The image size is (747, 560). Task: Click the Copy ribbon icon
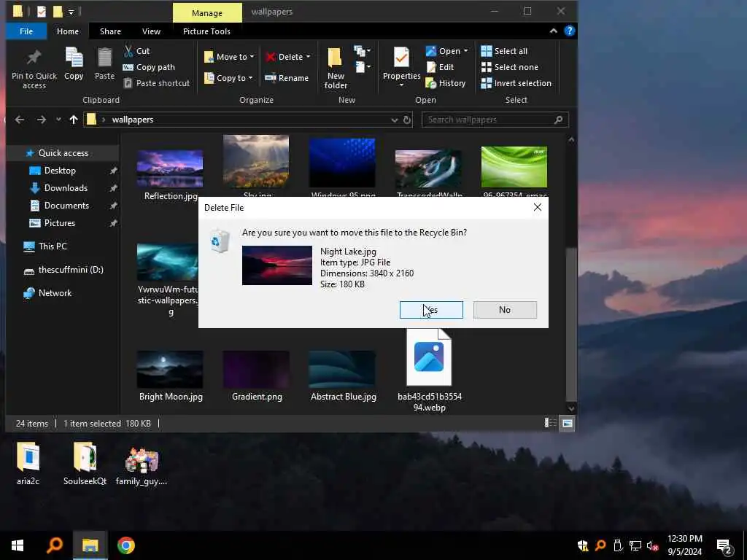[x=74, y=63]
